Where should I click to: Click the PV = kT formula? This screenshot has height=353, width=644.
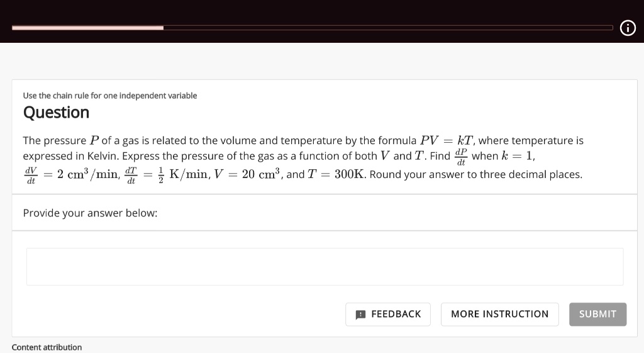pyautogui.click(x=447, y=140)
